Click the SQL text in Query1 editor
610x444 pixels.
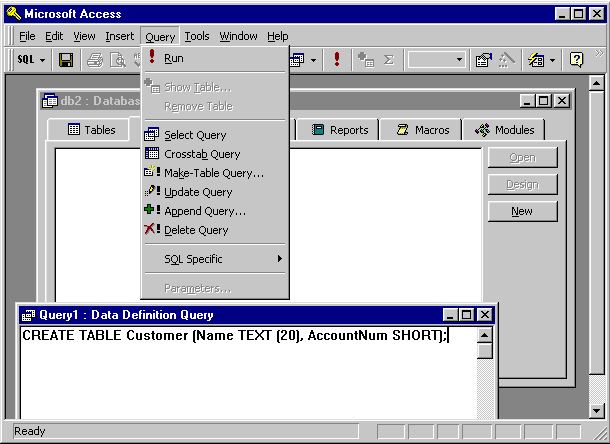point(235,335)
